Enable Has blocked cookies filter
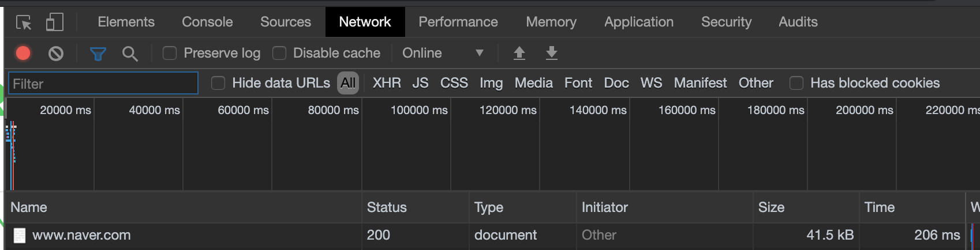The width and height of the screenshot is (980, 250). [x=796, y=84]
